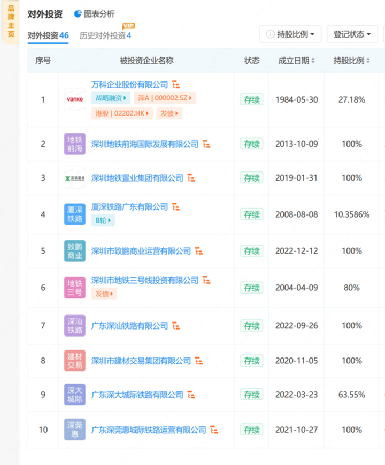Click the 对外投资 section heading
The width and height of the screenshot is (385, 465).
45,14
